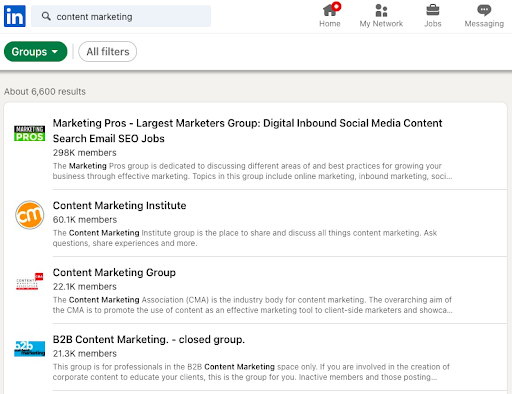This screenshot has width=512, height=394.
Task: Open the All filters button
Action: (x=108, y=52)
